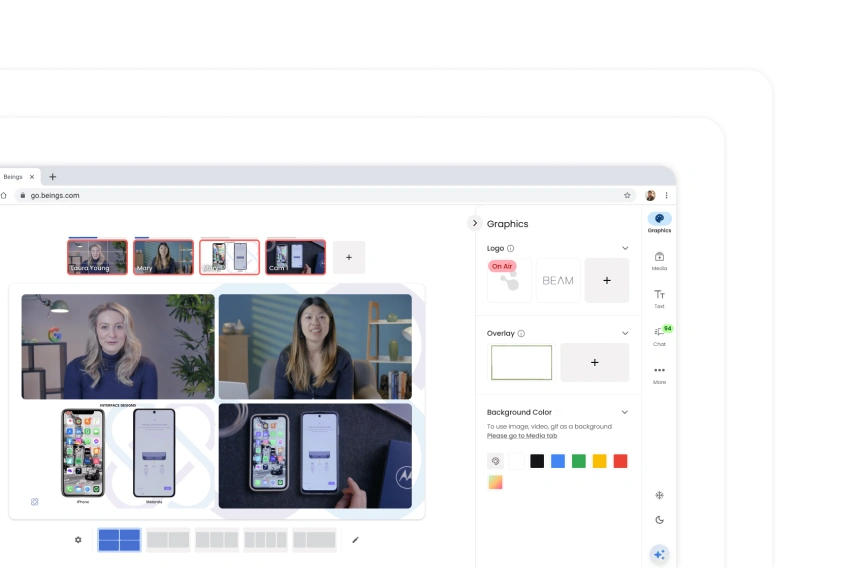Open the Media sidebar tab
The height and width of the screenshot is (568, 843).
[x=659, y=261]
